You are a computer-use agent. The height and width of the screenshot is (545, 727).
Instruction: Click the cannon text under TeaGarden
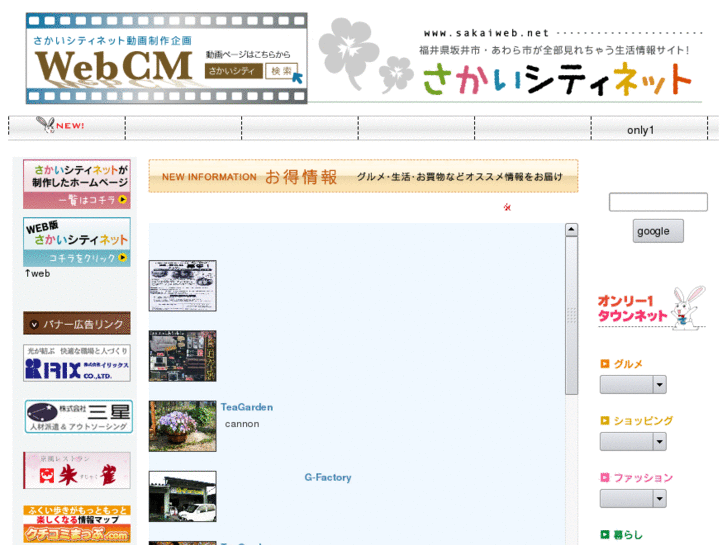pyautogui.click(x=242, y=424)
